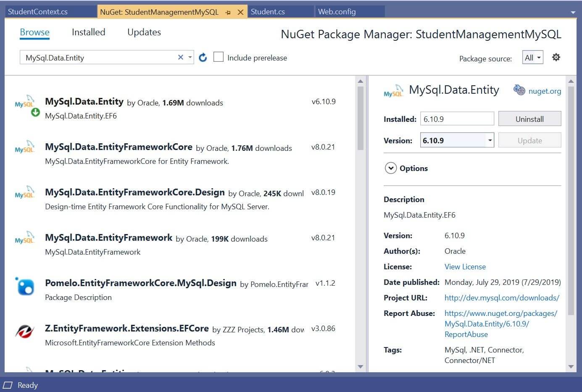The image size is (582, 392).
Task: Click the pin icon on the NuGet tab
Action: (228, 12)
